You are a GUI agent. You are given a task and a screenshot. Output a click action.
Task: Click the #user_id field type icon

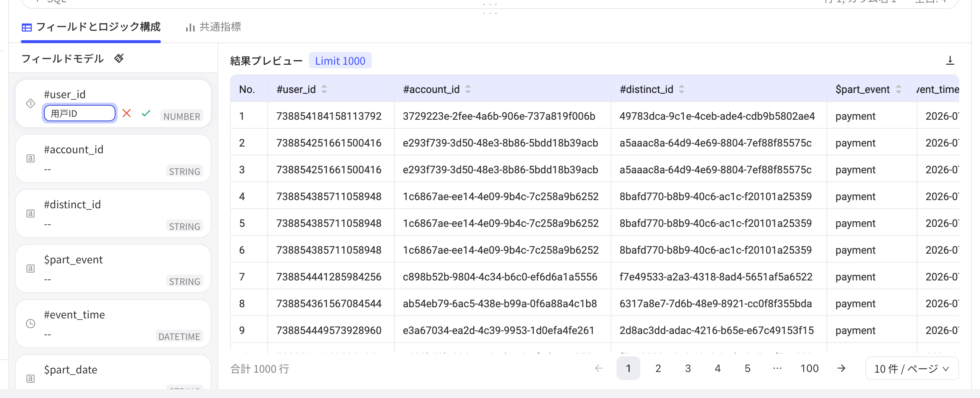[x=31, y=103]
